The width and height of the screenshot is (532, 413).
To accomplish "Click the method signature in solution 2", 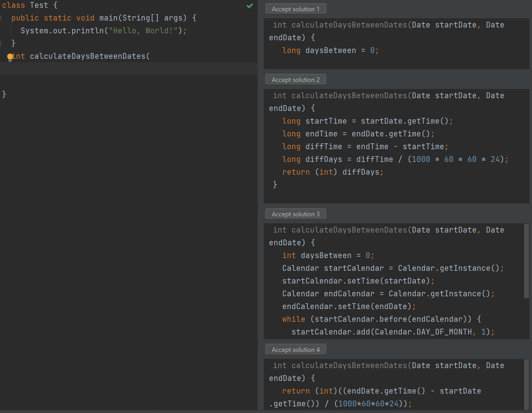I will 387,102.
